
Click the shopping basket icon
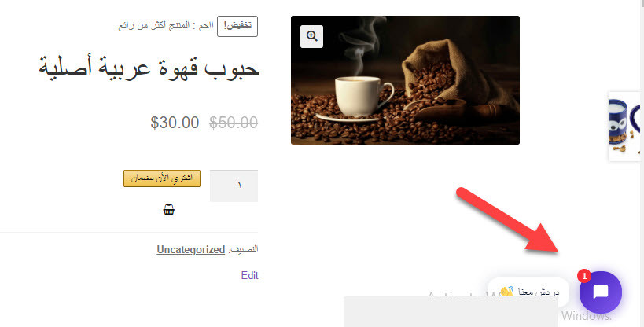[169, 210]
